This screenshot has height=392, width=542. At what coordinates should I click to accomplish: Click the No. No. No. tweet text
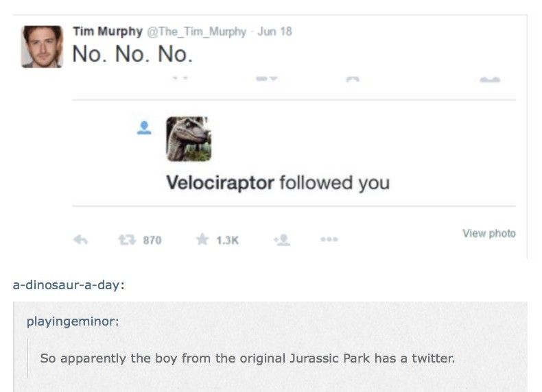pos(132,54)
